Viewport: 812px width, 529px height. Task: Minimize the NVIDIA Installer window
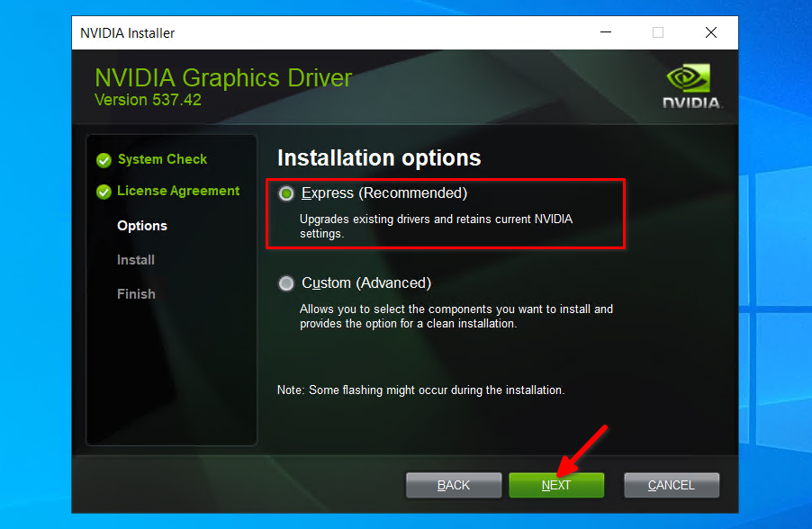pyautogui.click(x=606, y=32)
